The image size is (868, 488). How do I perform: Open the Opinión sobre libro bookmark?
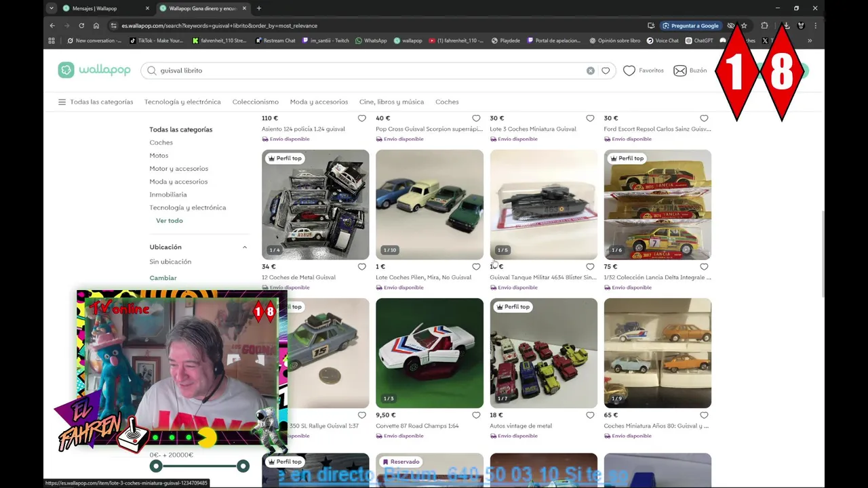614,41
